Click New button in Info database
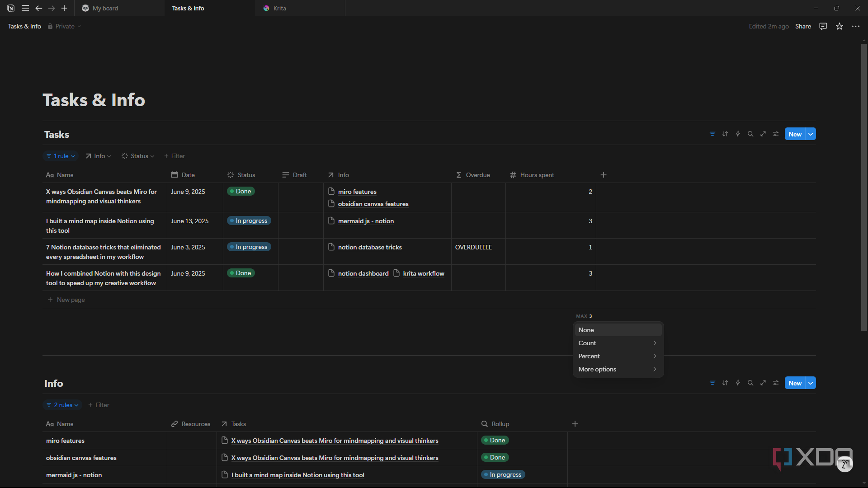Viewport: 868px width, 488px height. coord(795,383)
